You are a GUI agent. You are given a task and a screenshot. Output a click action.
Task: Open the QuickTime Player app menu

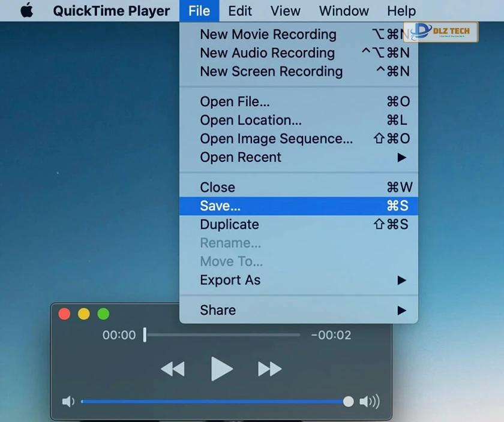(x=111, y=11)
